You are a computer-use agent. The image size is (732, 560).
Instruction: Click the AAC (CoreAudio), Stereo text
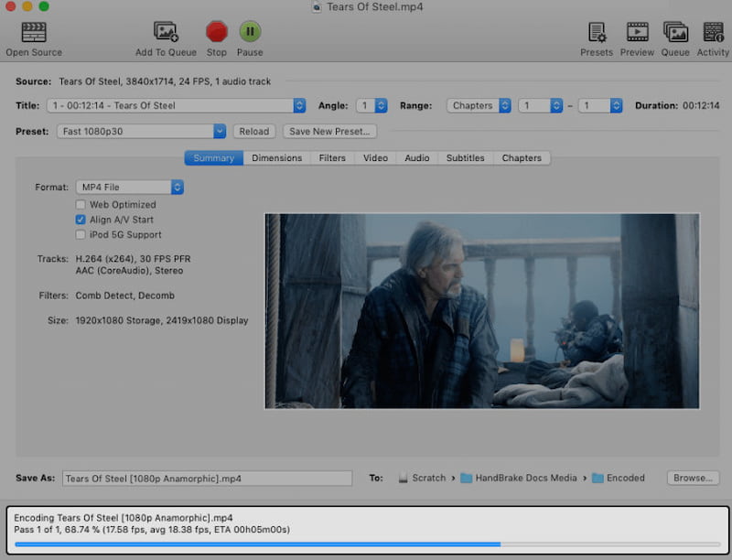(129, 271)
